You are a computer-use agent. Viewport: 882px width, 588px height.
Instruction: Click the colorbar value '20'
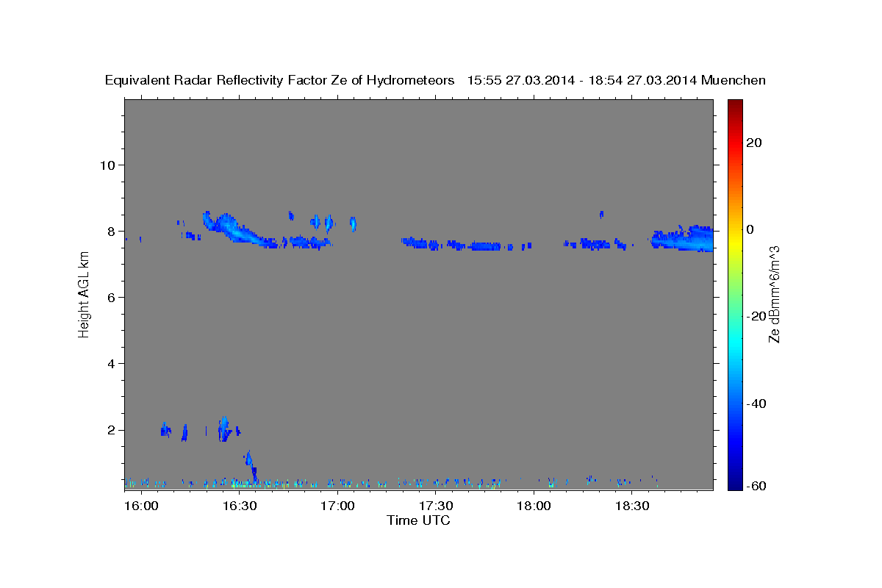pos(753,143)
